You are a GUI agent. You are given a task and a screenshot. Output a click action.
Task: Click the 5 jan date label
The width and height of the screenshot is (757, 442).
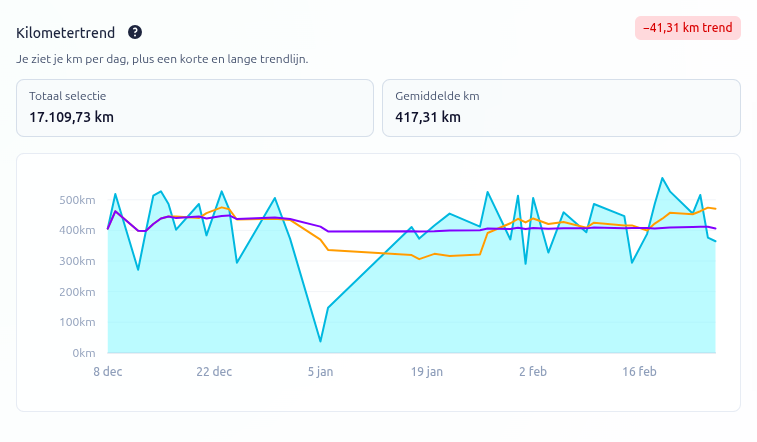[320, 371]
